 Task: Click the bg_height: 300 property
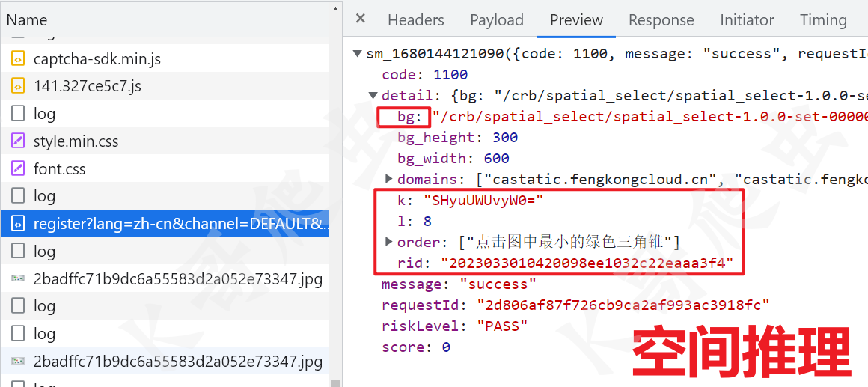click(x=457, y=137)
